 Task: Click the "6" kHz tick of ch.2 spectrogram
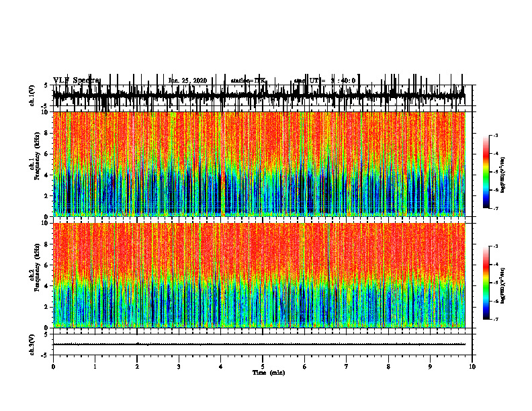point(47,265)
